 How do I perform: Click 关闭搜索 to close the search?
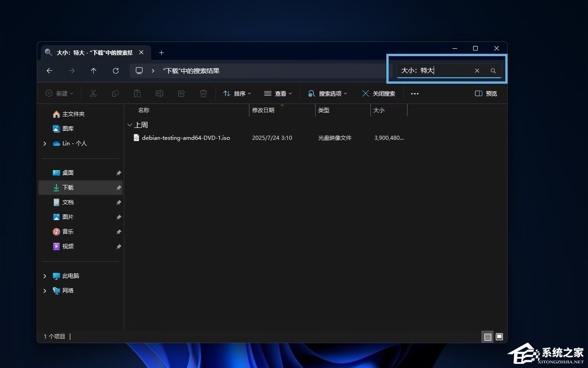tap(379, 93)
